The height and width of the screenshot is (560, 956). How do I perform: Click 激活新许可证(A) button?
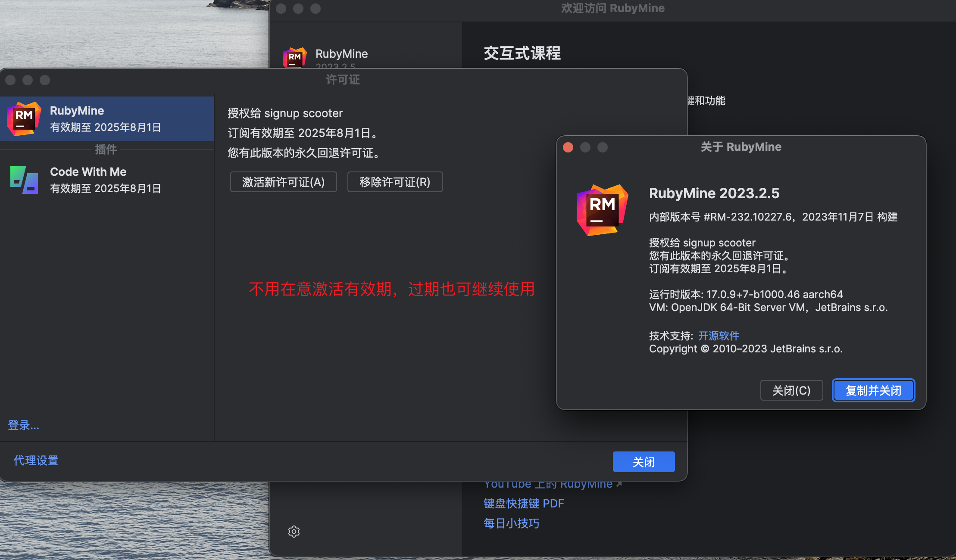coord(283,182)
